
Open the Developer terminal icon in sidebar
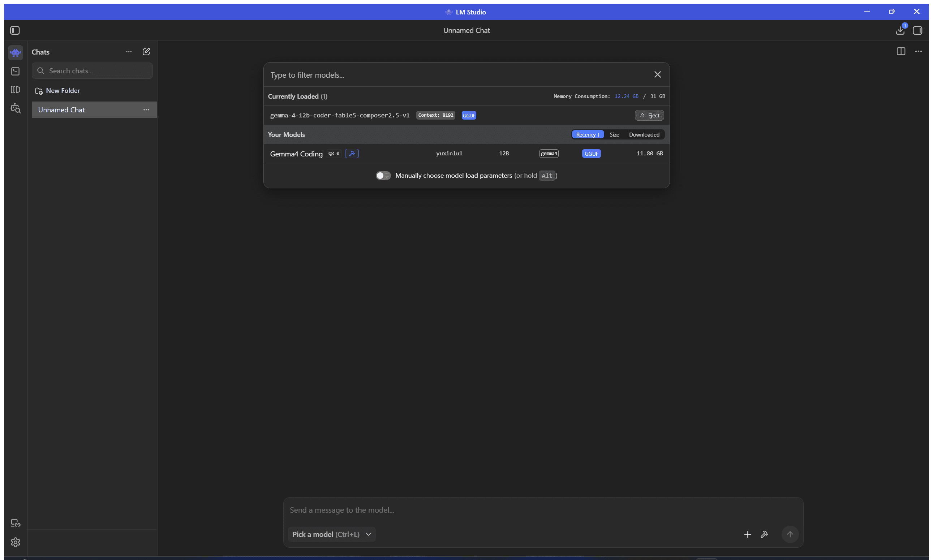16,71
